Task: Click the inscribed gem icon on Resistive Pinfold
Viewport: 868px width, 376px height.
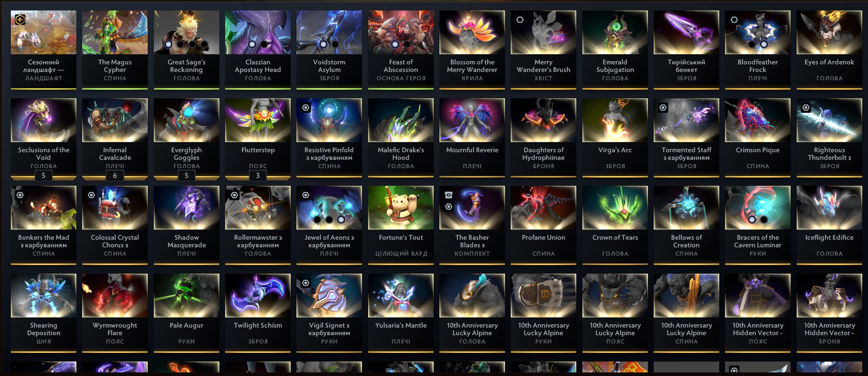Action: point(306,107)
